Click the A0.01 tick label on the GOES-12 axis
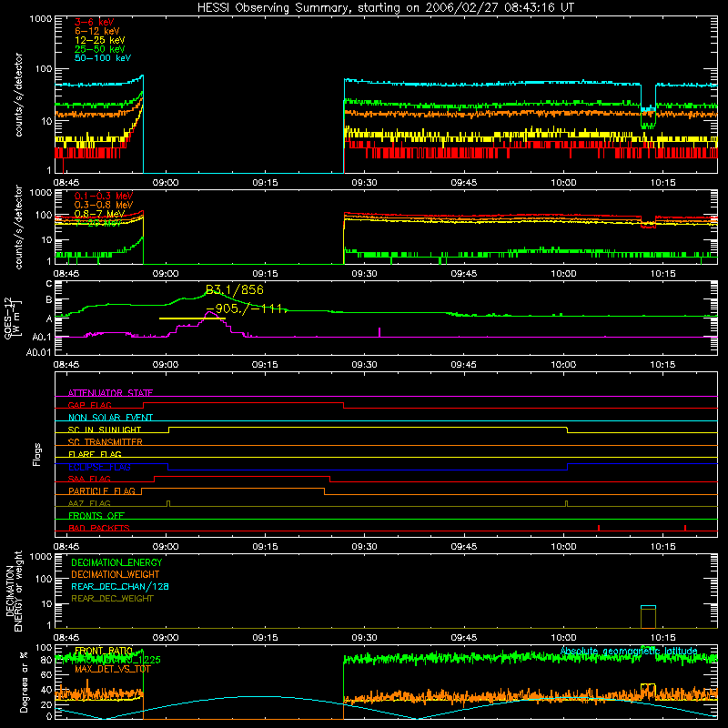The width and height of the screenshot is (728, 728). click(x=38, y=353)
